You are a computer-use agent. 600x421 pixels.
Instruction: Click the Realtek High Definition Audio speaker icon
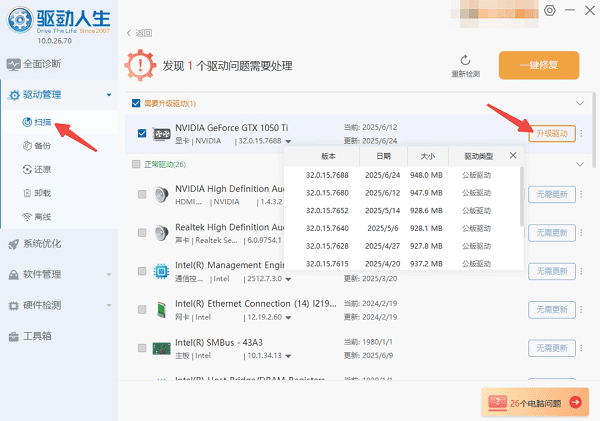point(160,234)
